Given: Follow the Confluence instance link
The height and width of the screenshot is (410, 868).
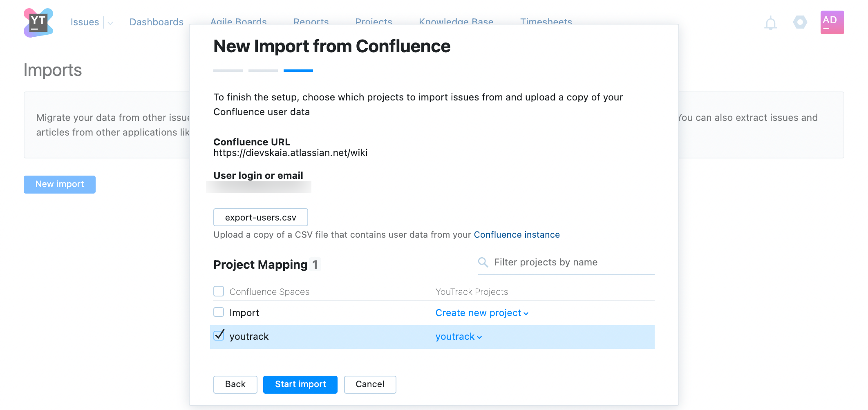Looking at the screenshot, I should click(517, 235).
